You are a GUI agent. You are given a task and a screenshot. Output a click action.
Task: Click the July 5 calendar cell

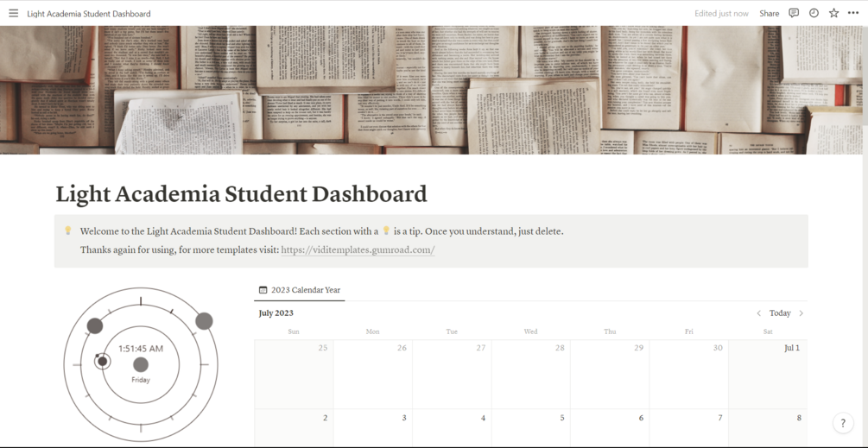(x=529, y=428)
